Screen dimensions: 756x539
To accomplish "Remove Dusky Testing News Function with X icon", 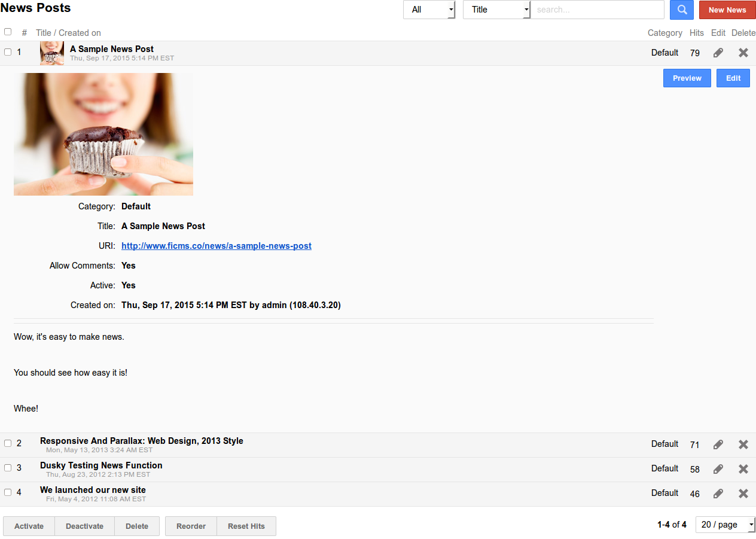I will pyautogui.click(x=743, y=469).
